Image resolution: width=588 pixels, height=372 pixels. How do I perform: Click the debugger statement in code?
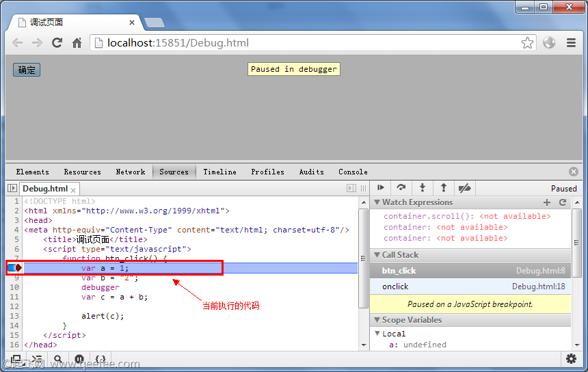point(100,287)
